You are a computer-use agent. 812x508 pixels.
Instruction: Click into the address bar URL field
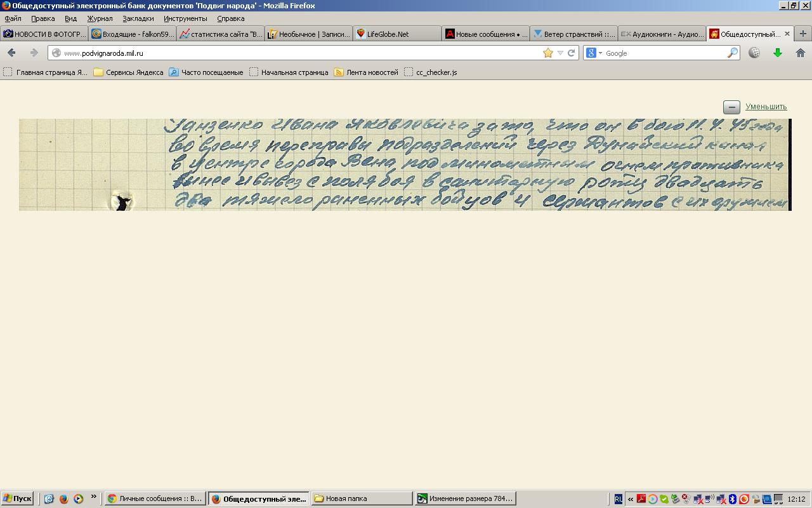tap(298, 53)
